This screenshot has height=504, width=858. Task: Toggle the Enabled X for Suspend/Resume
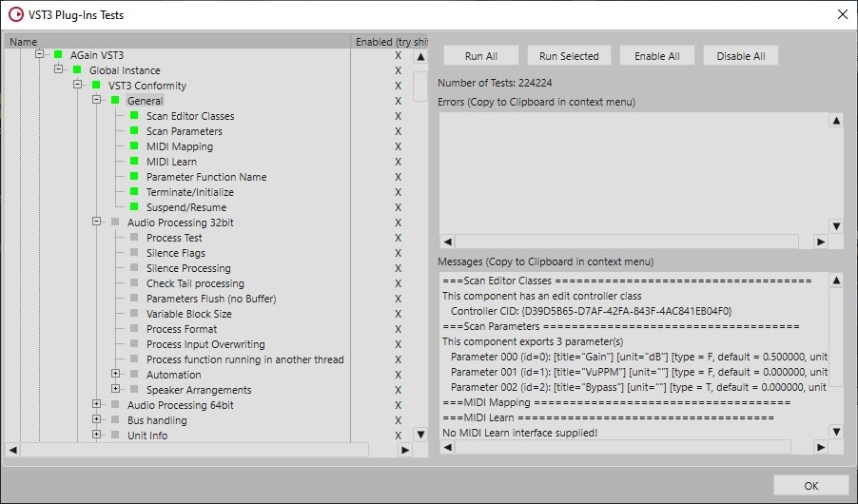click(398, 207)
